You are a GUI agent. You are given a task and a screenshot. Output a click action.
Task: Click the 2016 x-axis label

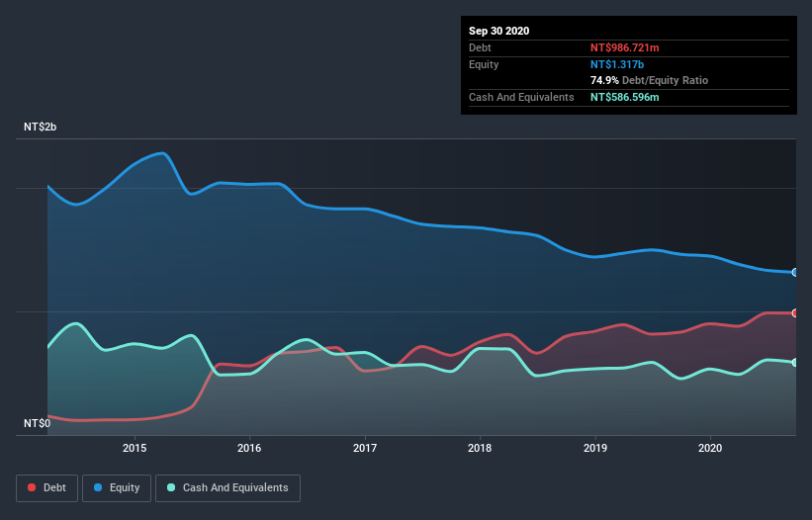pyautogui.click(x=249, y=448)
